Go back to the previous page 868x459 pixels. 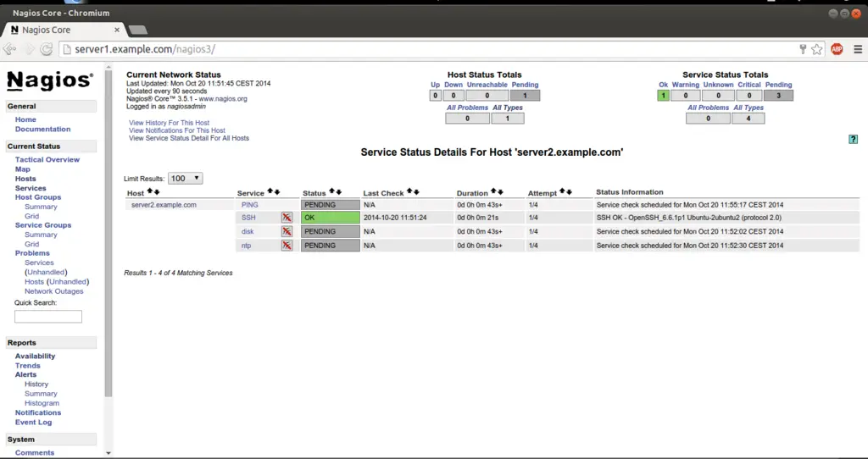pos(9,49)
